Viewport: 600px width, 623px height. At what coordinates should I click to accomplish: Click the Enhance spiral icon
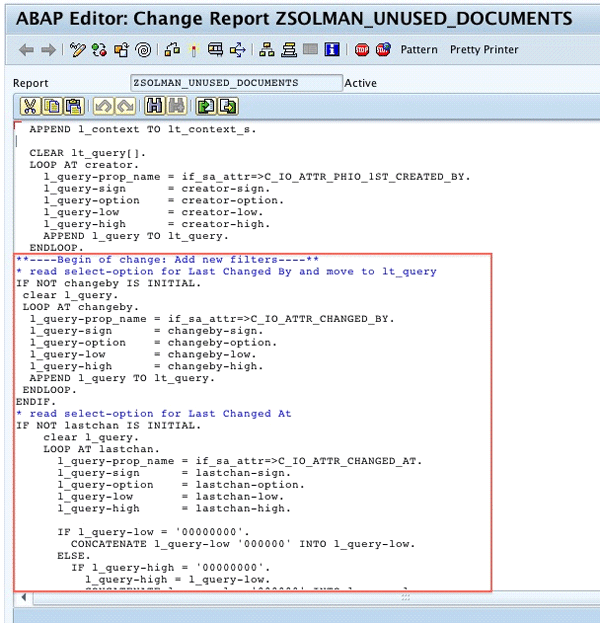point(143,50)
